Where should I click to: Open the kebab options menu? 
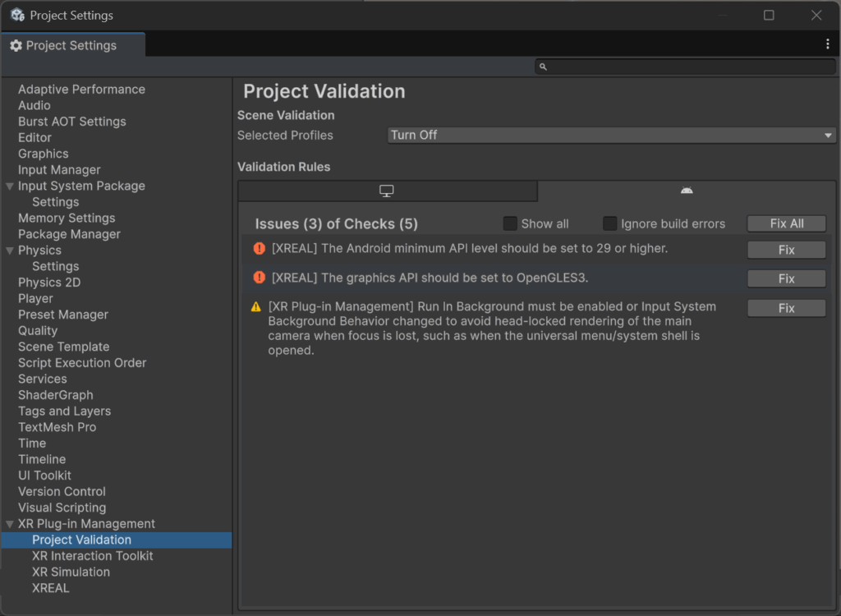coord(828,44)
